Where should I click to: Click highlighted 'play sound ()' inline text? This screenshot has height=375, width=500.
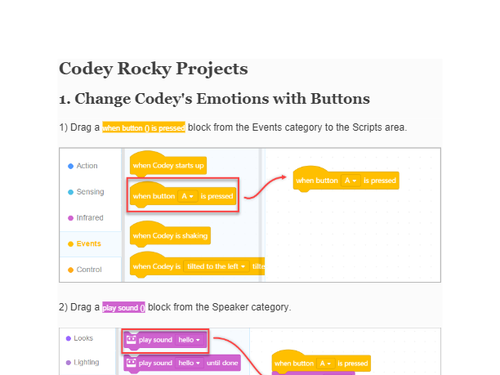(x=124, y=307)
